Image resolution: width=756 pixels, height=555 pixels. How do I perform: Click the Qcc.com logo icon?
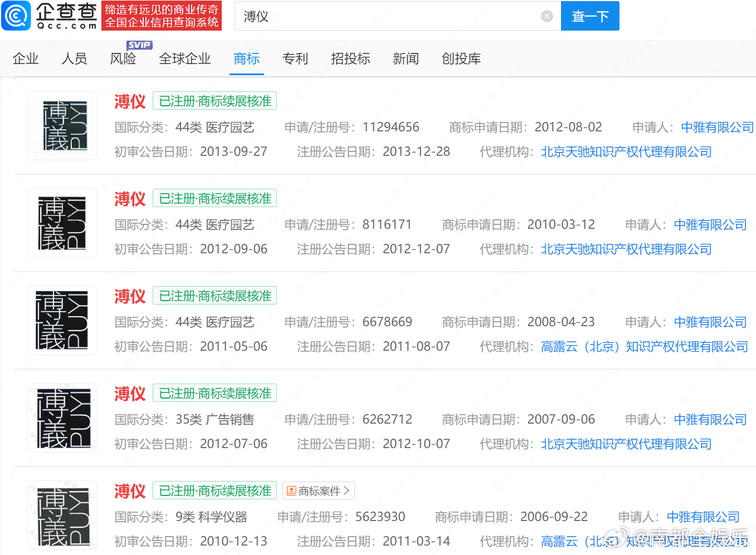(16, 16)
